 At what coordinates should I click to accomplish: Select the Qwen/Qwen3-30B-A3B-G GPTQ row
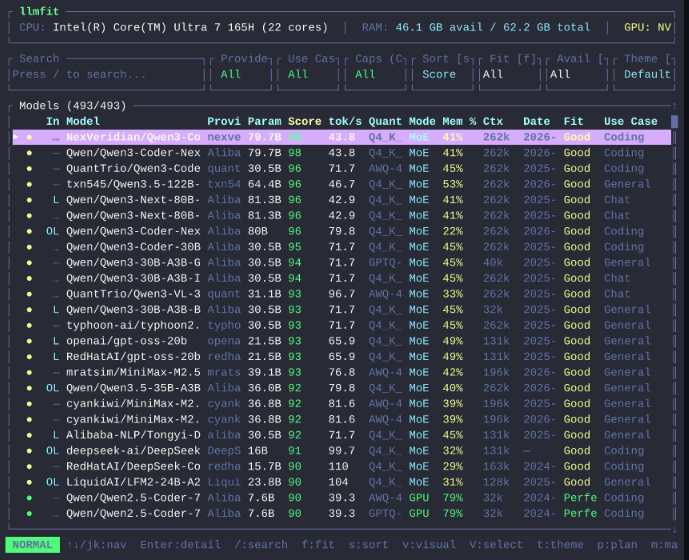tap(342, 262)
